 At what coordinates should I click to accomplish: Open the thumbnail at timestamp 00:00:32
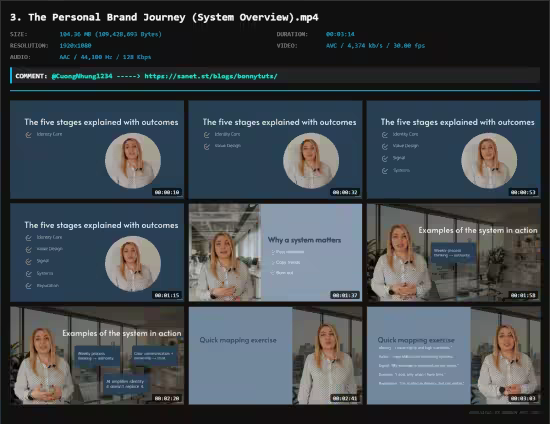pos(275,149)
